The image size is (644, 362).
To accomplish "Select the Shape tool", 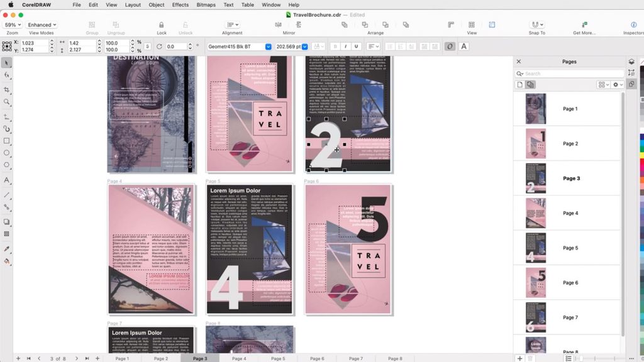I will [x=8, y=75].
